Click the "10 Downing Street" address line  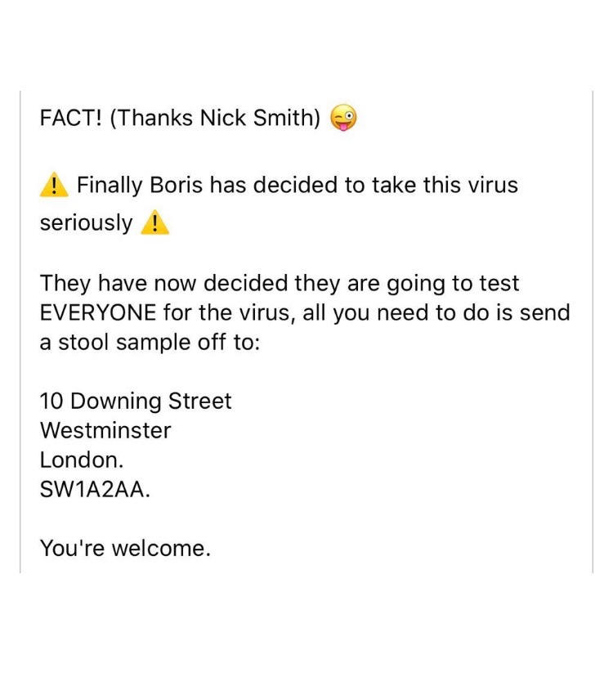[136, 402]
